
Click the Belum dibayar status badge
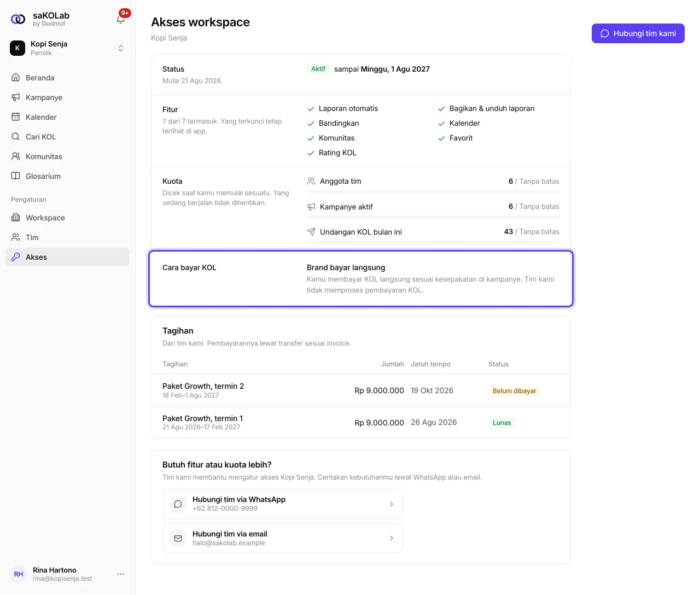[x=514, y=391]
